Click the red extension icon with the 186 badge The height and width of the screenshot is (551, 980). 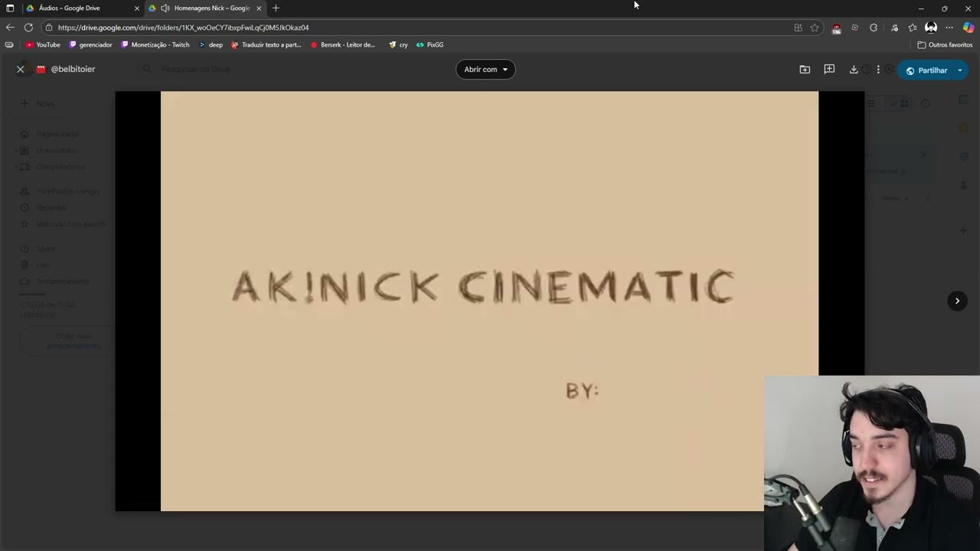click(836, 28)
